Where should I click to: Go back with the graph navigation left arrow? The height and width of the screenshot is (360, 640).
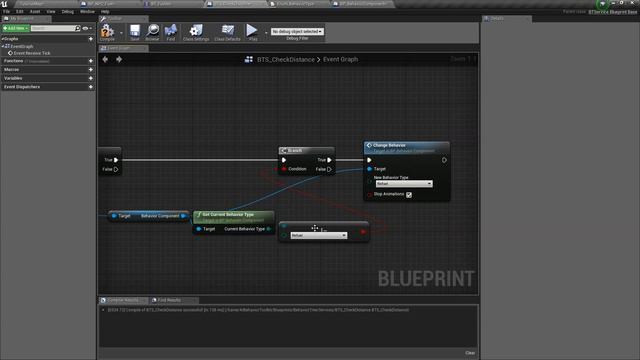click(105, 60)
